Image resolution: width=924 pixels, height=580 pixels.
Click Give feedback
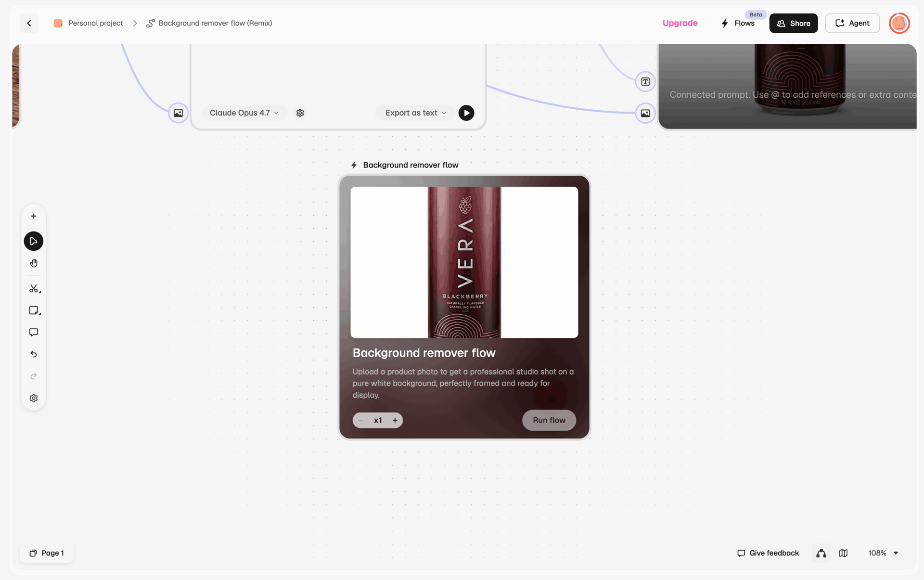click(x=768, y=553)
